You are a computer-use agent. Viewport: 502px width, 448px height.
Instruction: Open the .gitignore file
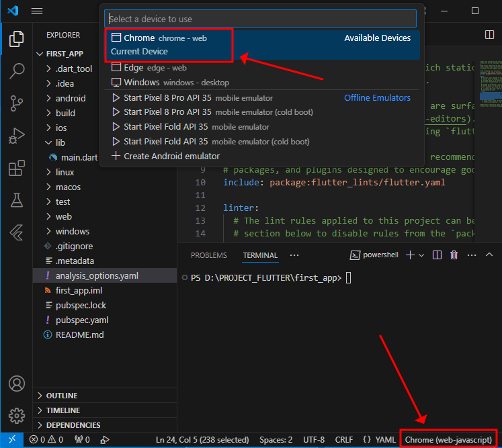(x=105, y=246)
